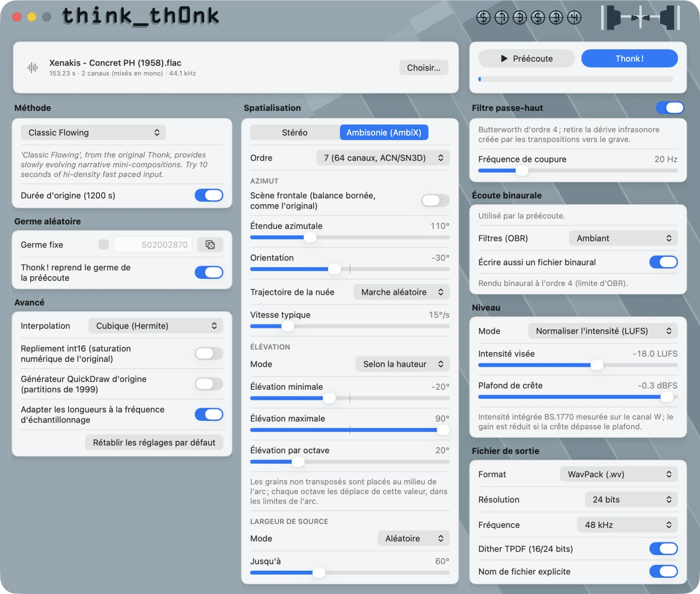Open the Largeur de source Aléatoire dropdown
Viewport: 700px width, 594px height.
[x=414, y=539]
